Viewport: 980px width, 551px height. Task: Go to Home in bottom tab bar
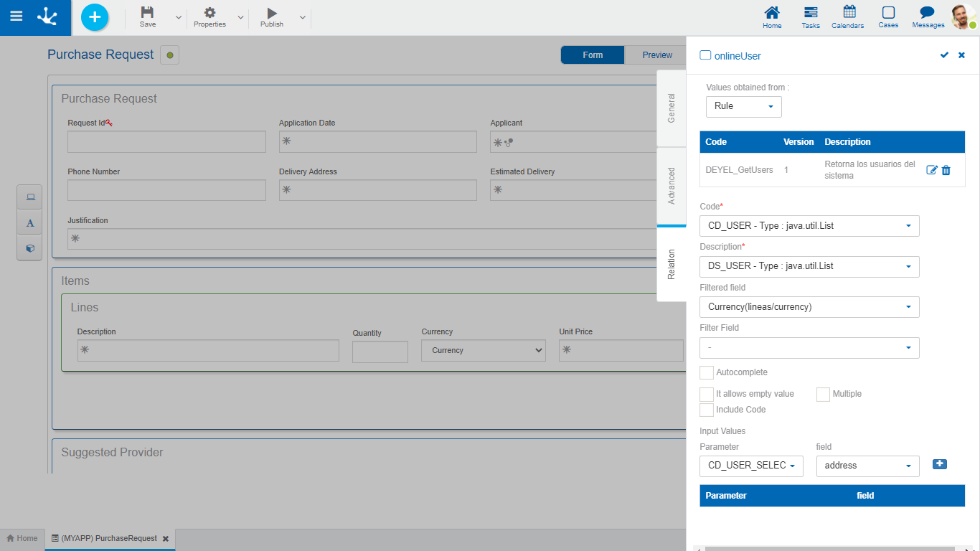pyautogui.click(x=22, y=538)
